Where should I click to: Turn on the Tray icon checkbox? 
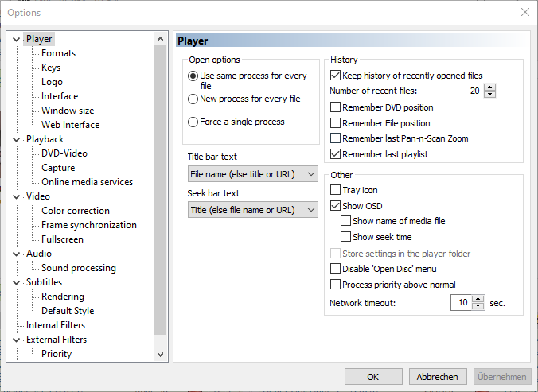point(336,191)
